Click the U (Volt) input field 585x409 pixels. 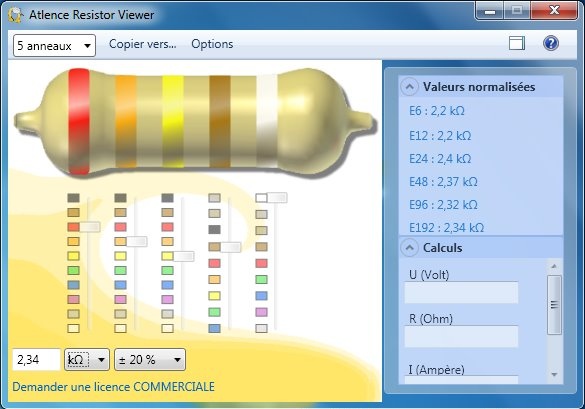coord(461,293)
